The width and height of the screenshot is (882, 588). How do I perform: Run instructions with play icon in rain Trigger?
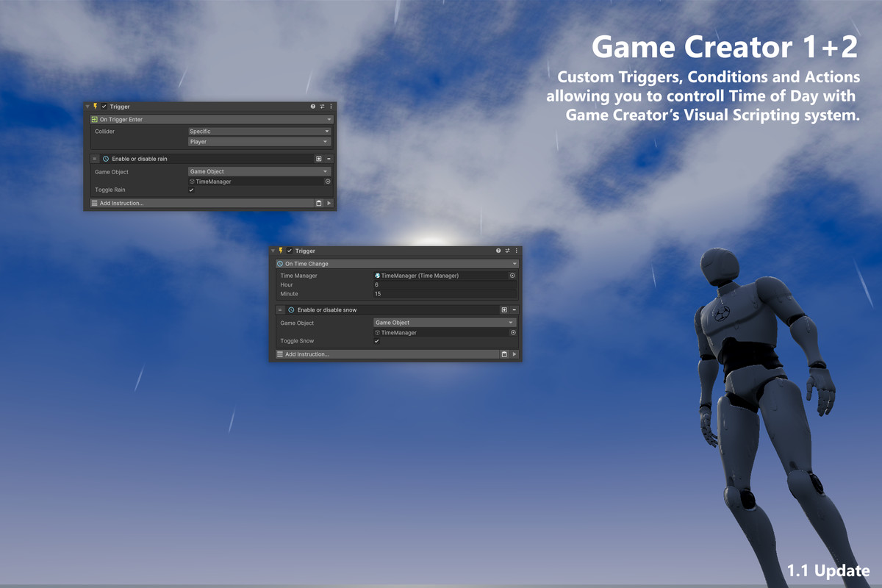pos(329,204)
